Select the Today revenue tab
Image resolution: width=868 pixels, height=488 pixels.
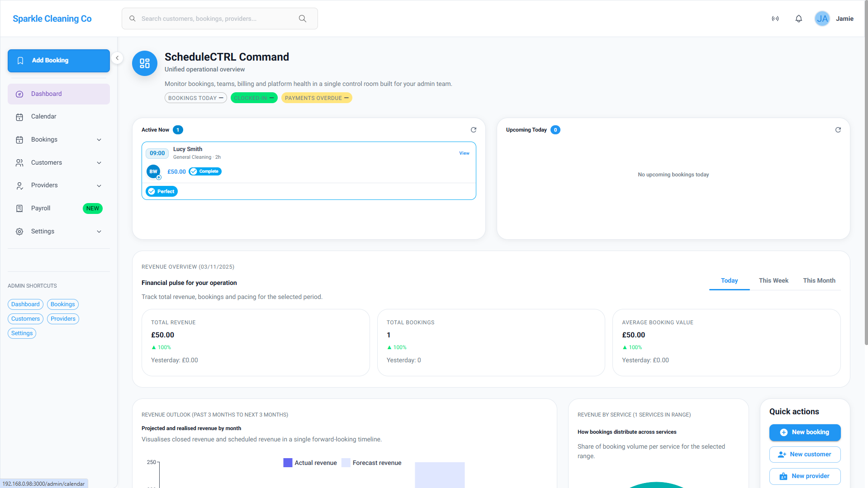(x=729, y=280)
